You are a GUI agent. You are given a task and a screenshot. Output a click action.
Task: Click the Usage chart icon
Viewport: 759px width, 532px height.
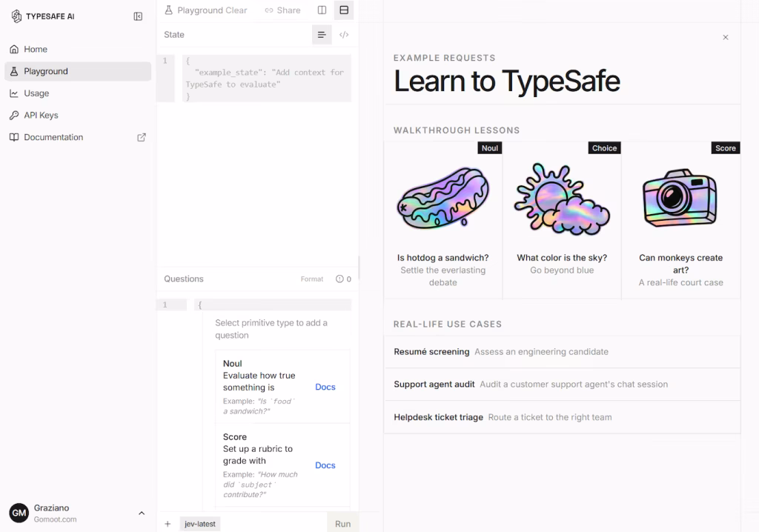pyautogui.click(x=14, y=93)
